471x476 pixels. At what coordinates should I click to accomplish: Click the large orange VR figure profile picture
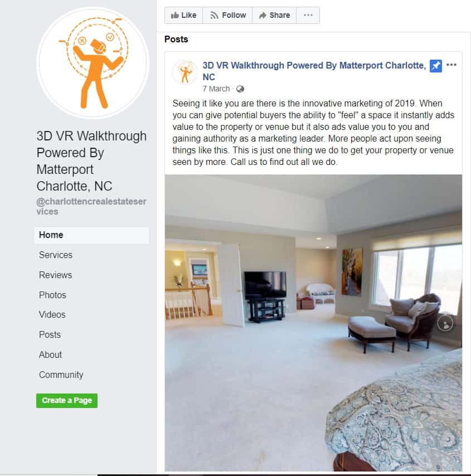pos(93,63)
